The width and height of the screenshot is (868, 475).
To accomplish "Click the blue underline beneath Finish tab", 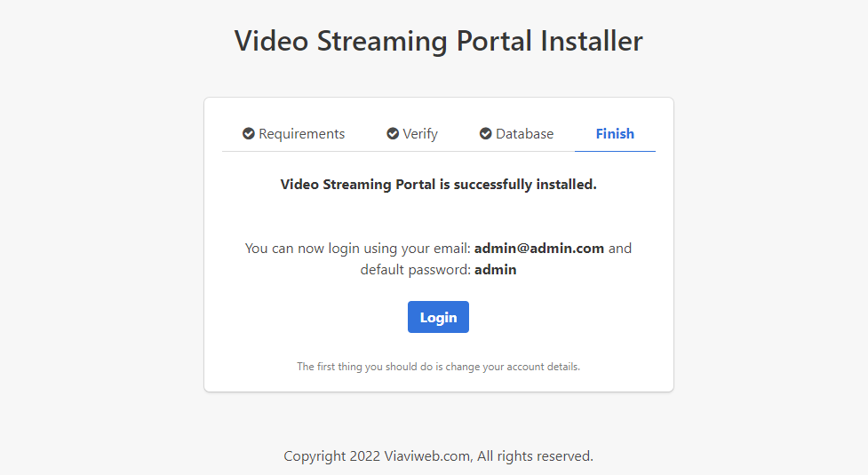I will tap(615, 151).
